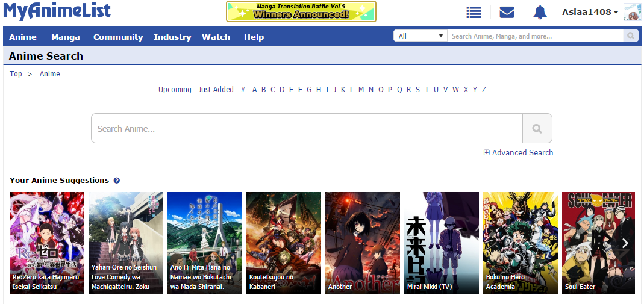Filter anime by letter Y
644x304 pixels.
coord(475,90)
